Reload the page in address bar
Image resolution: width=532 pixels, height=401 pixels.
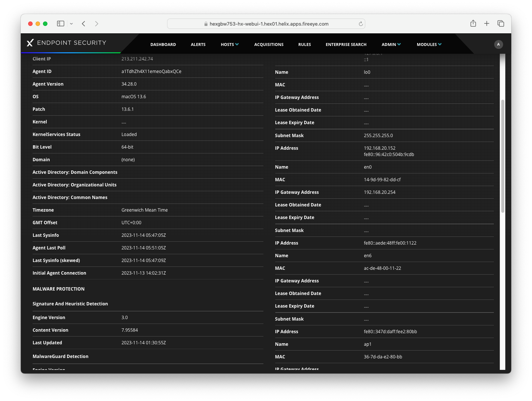pyautogui.click(x=360, y=24)
